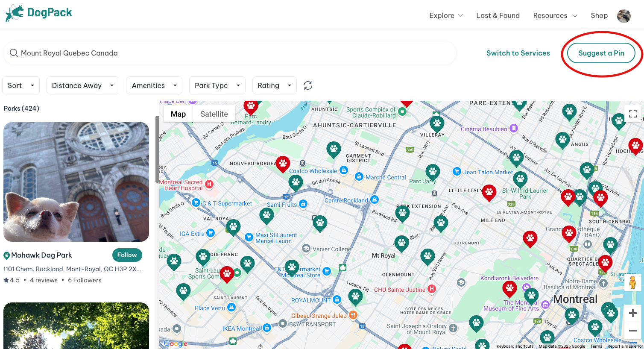Zoom out on the map
The image size is (644, 349).
click(x=632, y=331)
